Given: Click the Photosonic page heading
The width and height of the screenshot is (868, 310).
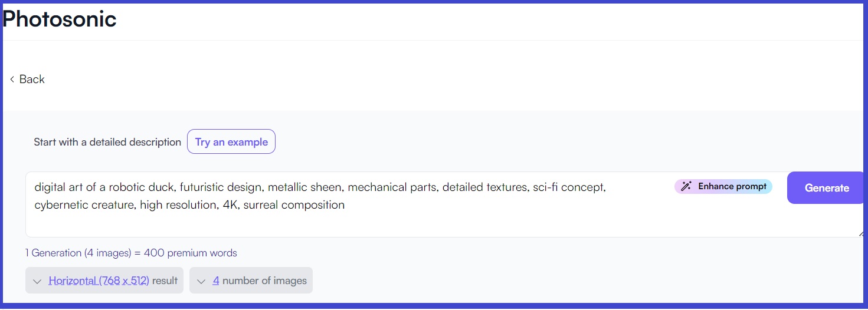Looking at the screenshot, I should click(x=60, y=19).
